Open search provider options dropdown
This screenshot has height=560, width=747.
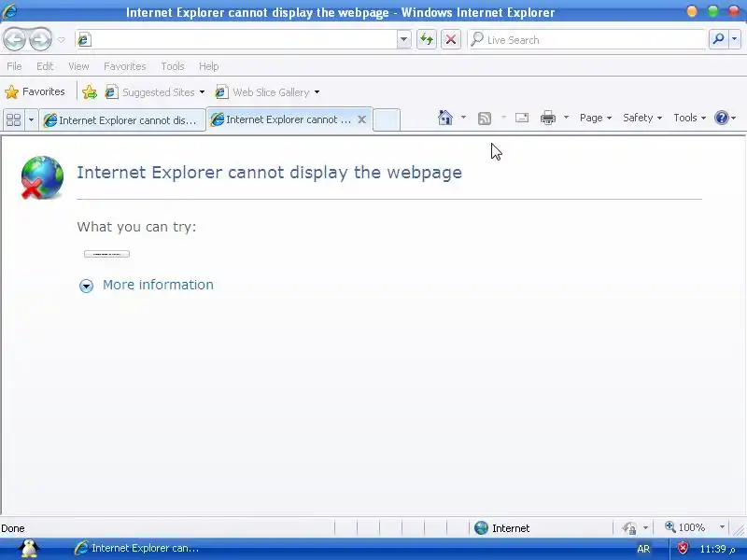coord(735,39)
